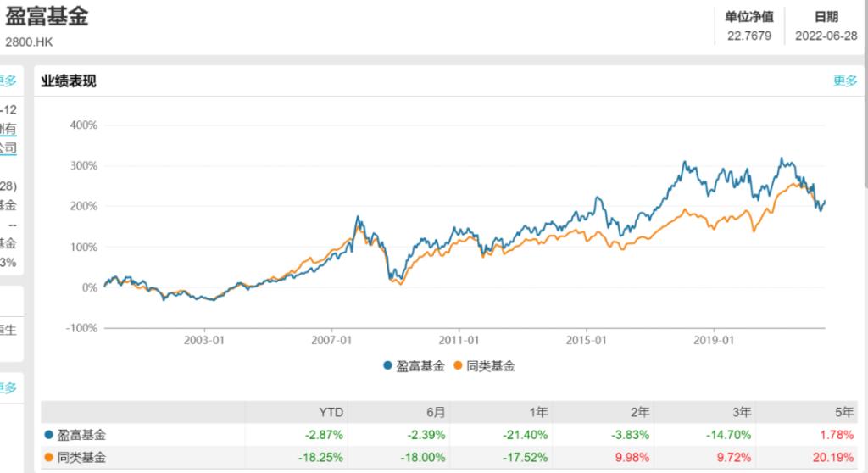Viewport: 868px width, 473px height.
Task: Toggle 同类基金 series in chart legend
Action: pyautogui.click(x=485, y=366)
